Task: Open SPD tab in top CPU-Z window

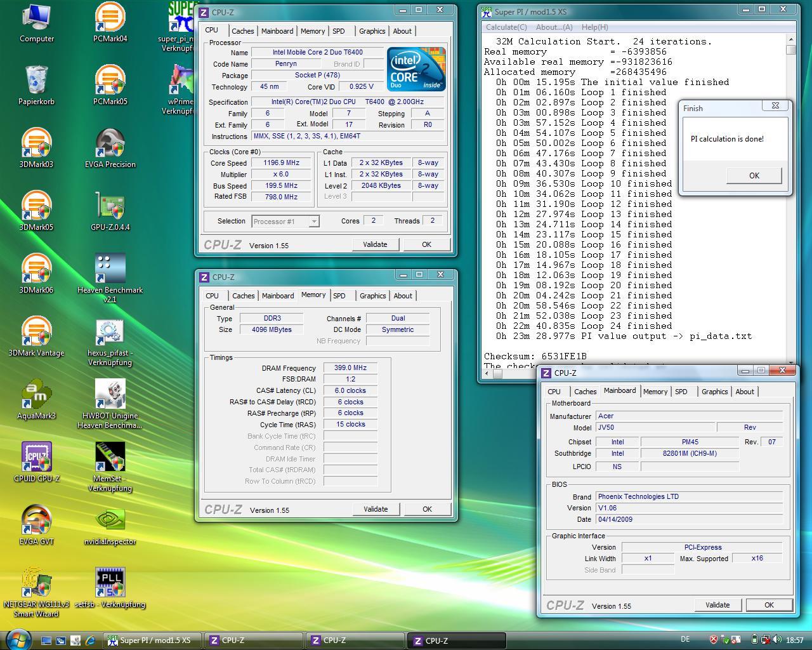Action: (339, 31)
